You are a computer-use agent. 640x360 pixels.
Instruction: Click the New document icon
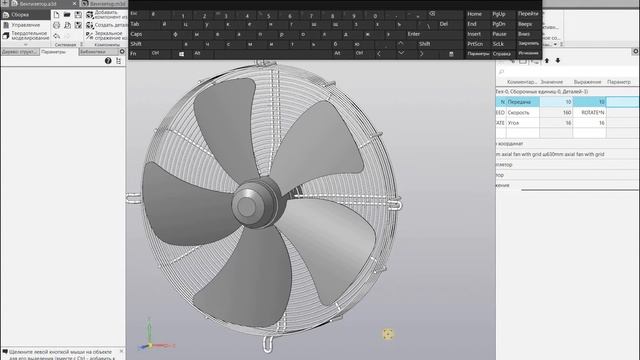[56, 15]
